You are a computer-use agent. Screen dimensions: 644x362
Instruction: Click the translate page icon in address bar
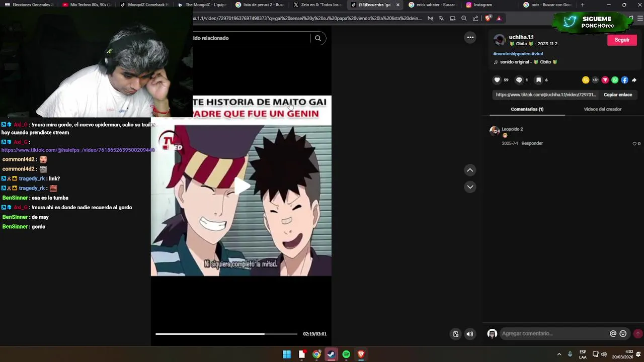tap(441, 18)
